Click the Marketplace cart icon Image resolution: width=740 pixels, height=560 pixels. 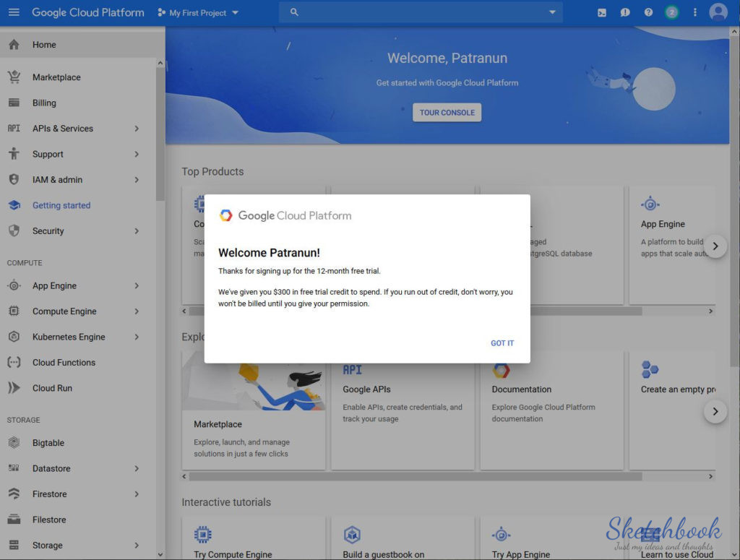point(14,77)
